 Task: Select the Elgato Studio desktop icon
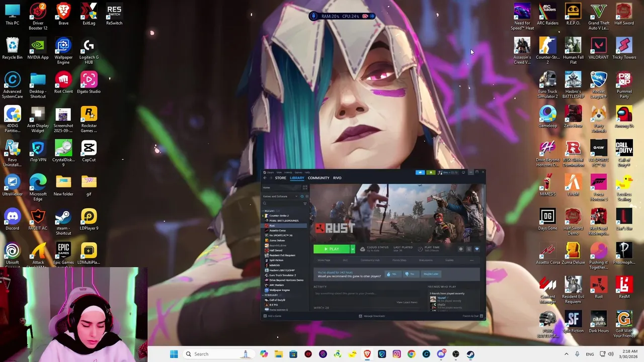tap(89, 83)
